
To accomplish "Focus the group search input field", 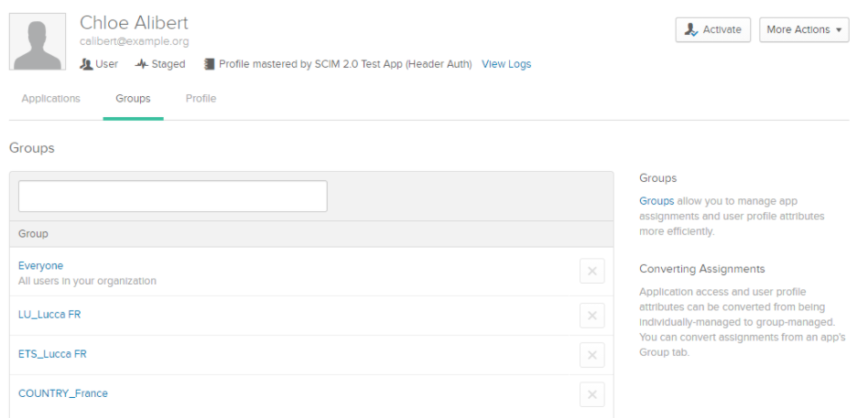I will coord(173,197).
